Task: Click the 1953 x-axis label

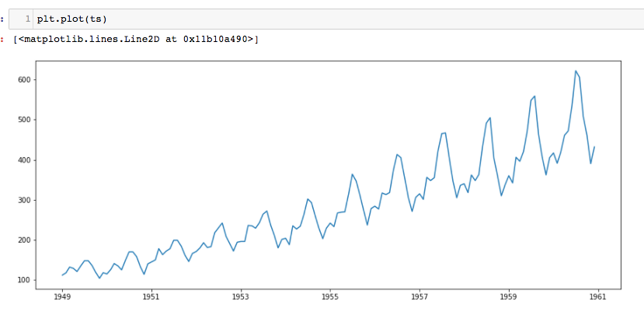Action: coord(241,296)
